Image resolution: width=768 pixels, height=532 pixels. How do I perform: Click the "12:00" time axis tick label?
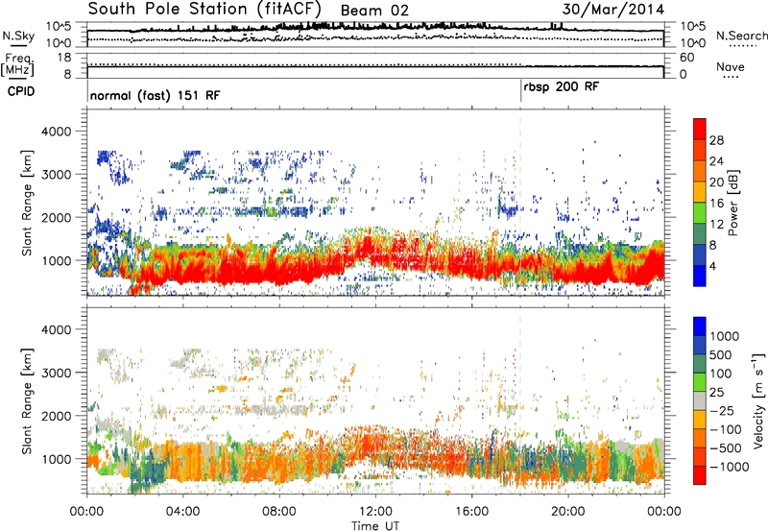(x=375, y=512)
